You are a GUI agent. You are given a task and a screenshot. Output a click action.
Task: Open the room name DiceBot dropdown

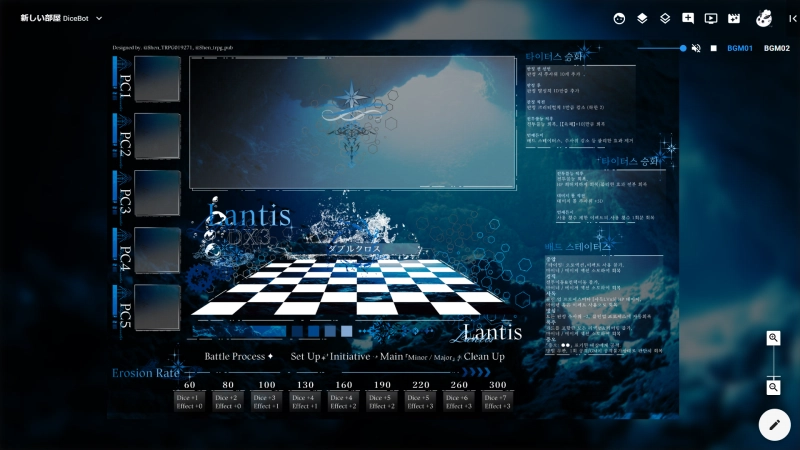(x=62, y=18)
